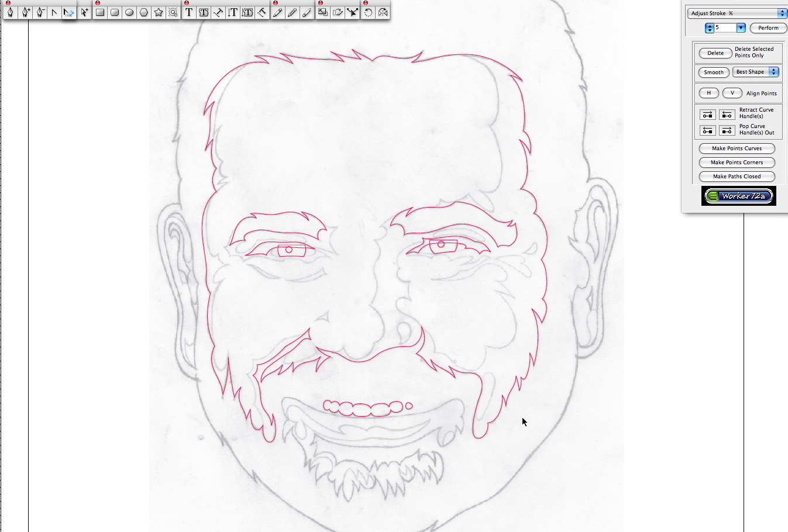The width and height of the screenshot is (788, 532).
Task: Click Make Paths Closed button
Action: (x=737, y=177)
